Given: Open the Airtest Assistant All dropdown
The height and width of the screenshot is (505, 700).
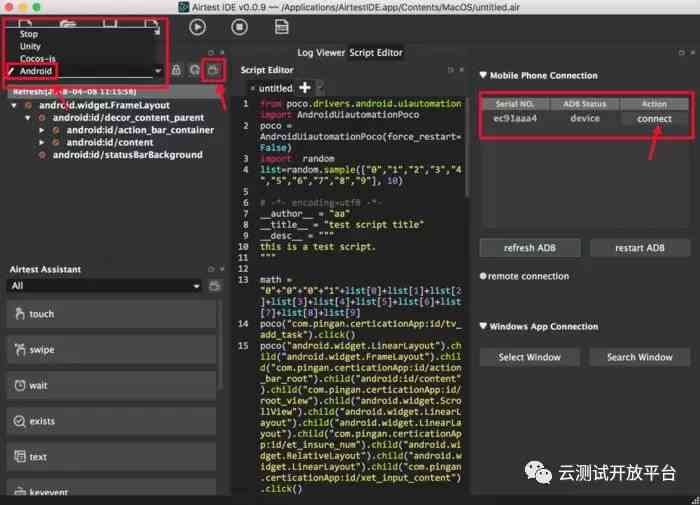Looking at the screenshot, I should pyautogui.click(x=104, y=286).
